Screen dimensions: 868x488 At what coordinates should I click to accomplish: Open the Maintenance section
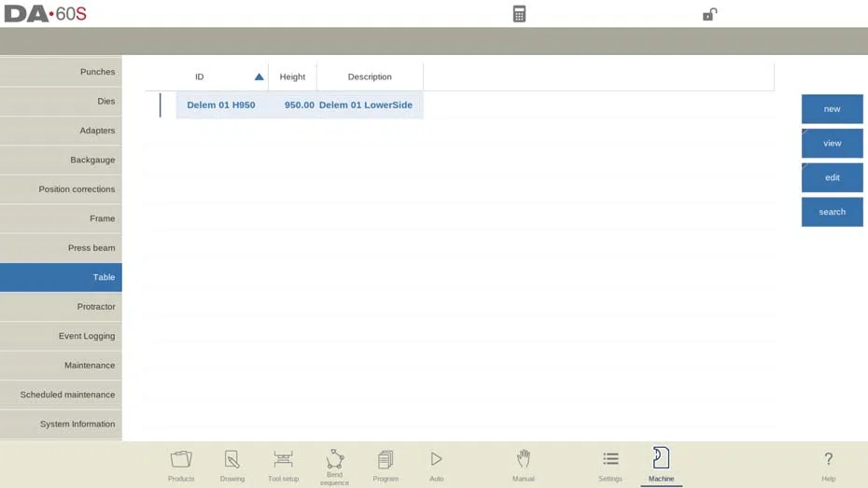(61, 365)
